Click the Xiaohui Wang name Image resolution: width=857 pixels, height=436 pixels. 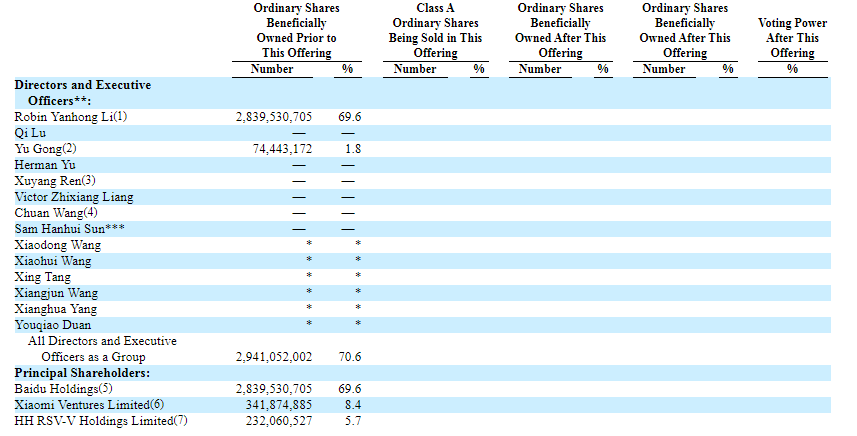(x=52, y=261)
